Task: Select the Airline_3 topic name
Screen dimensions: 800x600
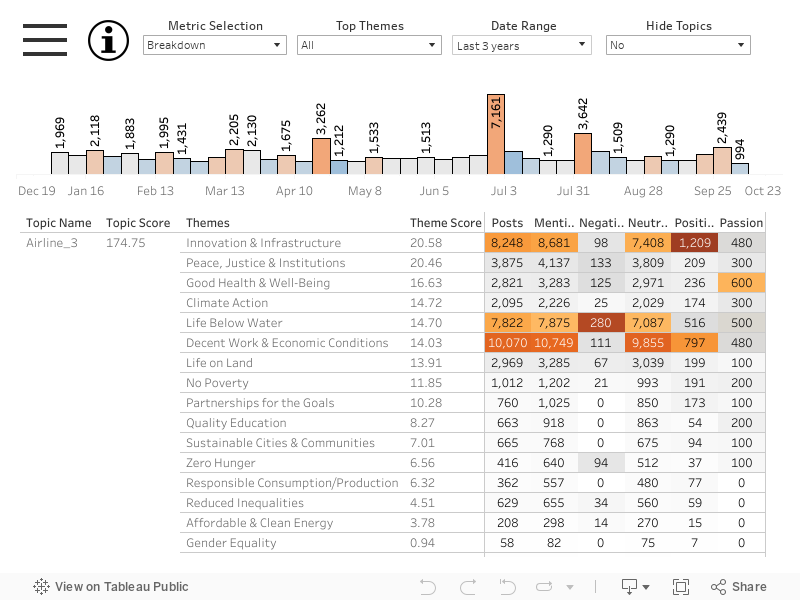Action: (x=52, y=243)
